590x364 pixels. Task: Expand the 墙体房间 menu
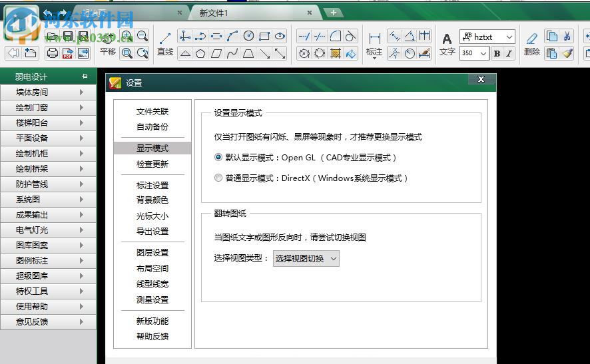pyautogui.click(x=48, y=92)
